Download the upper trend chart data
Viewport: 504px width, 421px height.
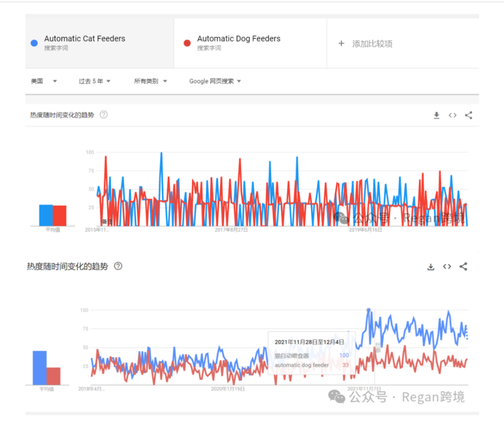(436, 115)
